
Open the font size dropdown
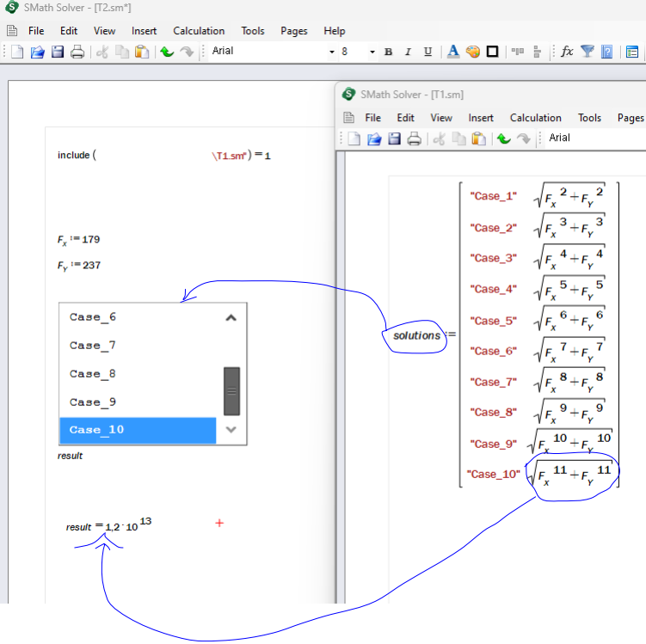(x=372, y=52)
